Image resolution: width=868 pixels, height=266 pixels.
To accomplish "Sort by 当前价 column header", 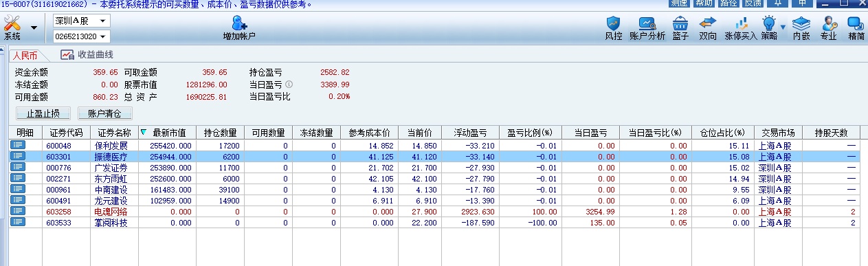I will pyautogui.click(x=420, y=132).
